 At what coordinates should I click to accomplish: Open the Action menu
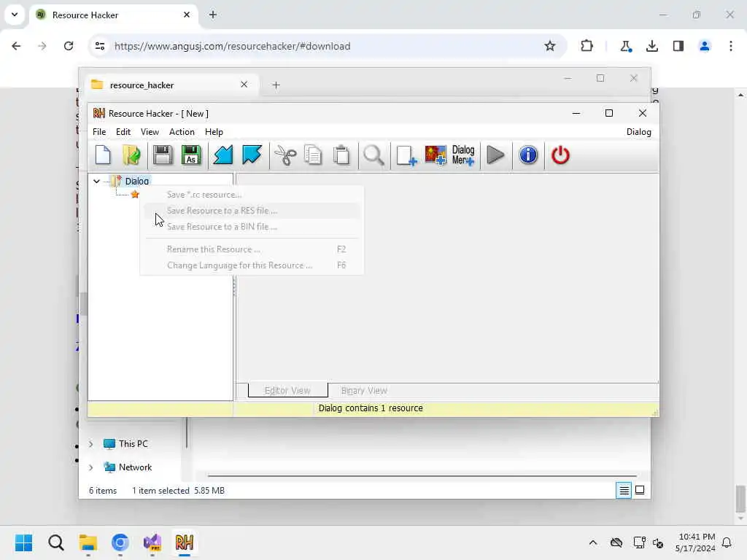click(182, 132)
